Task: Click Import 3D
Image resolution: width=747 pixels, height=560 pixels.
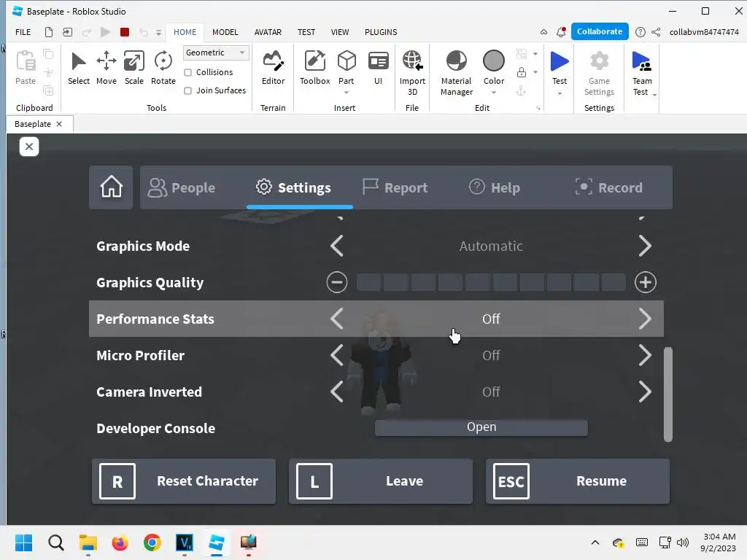Action: [x=412, y=73]
